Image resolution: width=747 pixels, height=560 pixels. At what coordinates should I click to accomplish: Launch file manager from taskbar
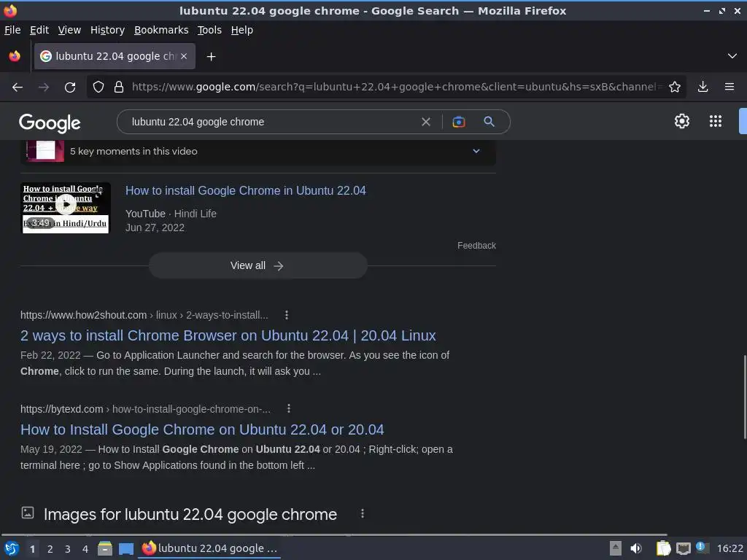[105, 548]
